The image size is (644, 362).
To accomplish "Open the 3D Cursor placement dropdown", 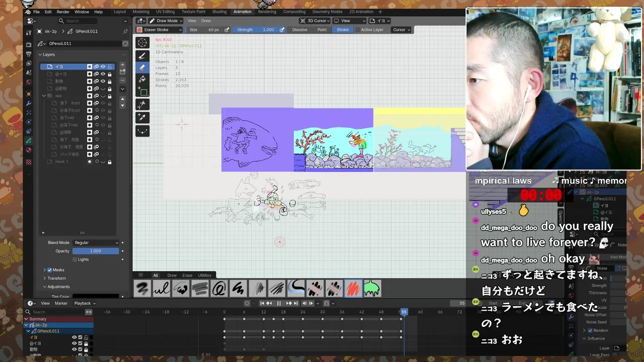I will click(315, 21).
